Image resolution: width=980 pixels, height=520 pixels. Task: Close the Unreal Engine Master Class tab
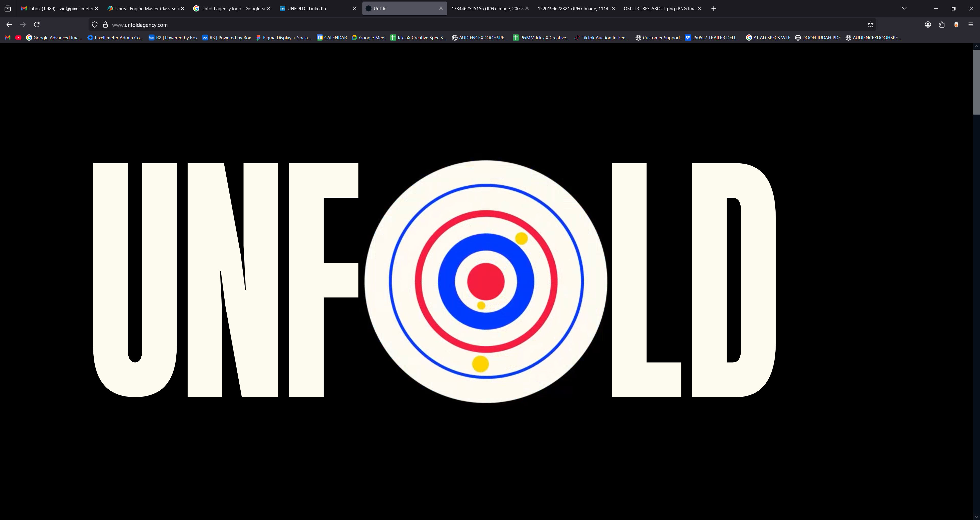pyautogui.click(x=182, y=8)
